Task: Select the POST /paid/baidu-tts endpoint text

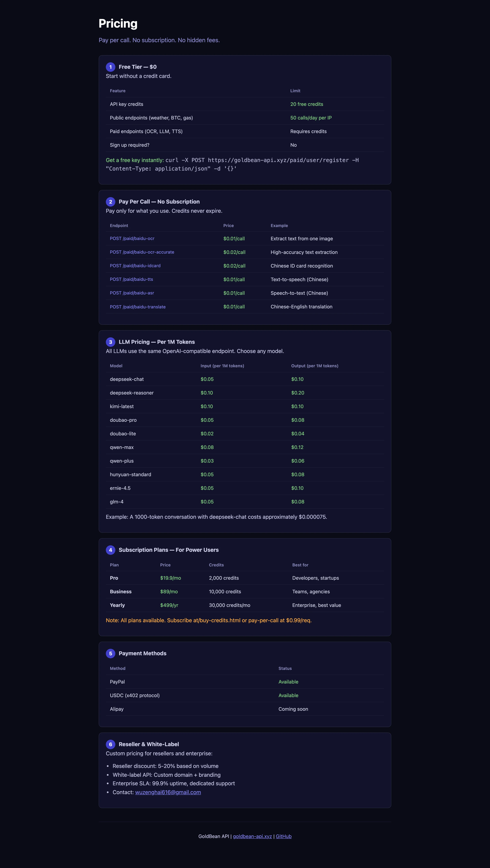Action: click(131, 279)
